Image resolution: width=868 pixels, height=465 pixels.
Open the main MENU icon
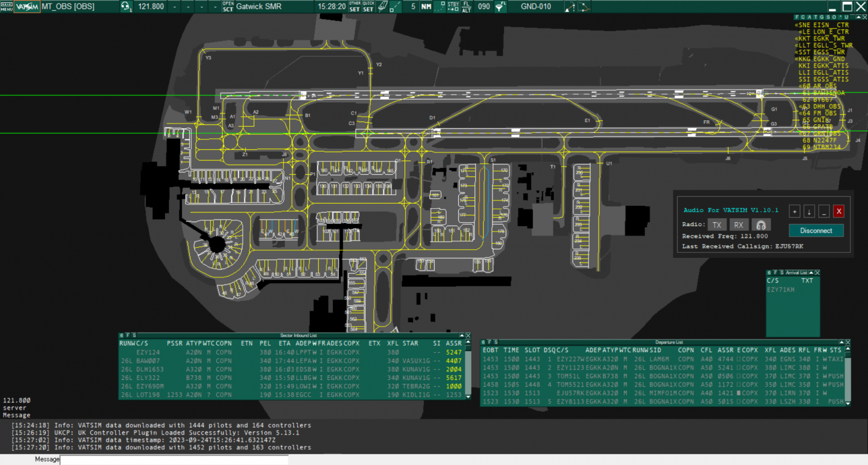(6, 7)
